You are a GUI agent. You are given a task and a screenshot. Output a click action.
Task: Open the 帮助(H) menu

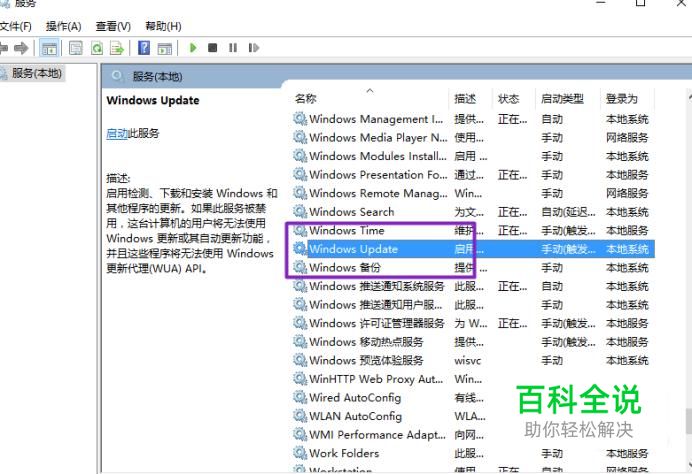point(163,26)
